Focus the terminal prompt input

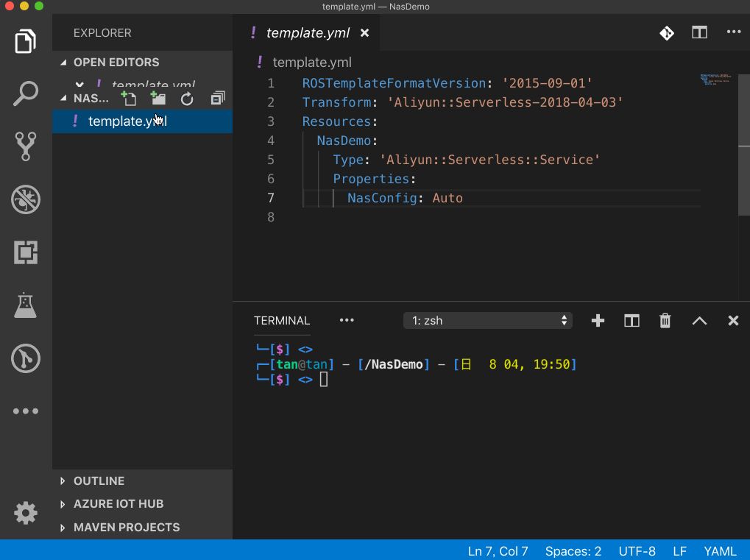coord(324,380)
